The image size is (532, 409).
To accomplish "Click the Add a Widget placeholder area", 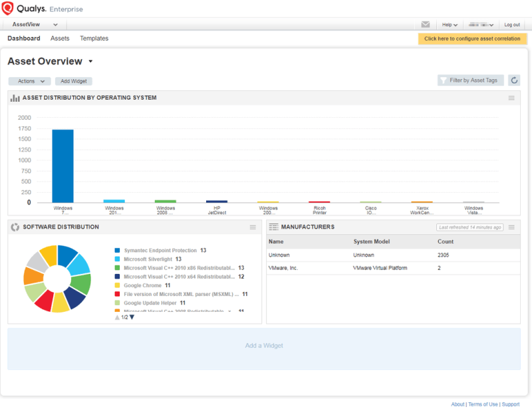I will [264, 348].
